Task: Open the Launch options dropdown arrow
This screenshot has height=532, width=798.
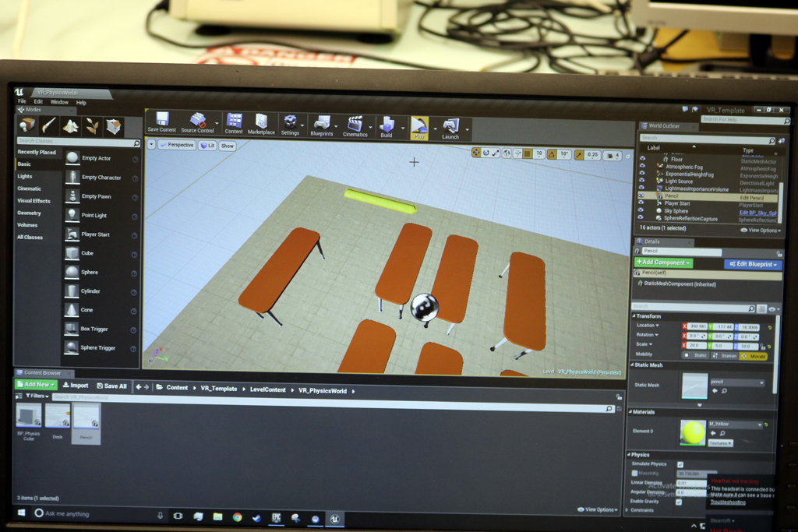Action: [468, 129]
